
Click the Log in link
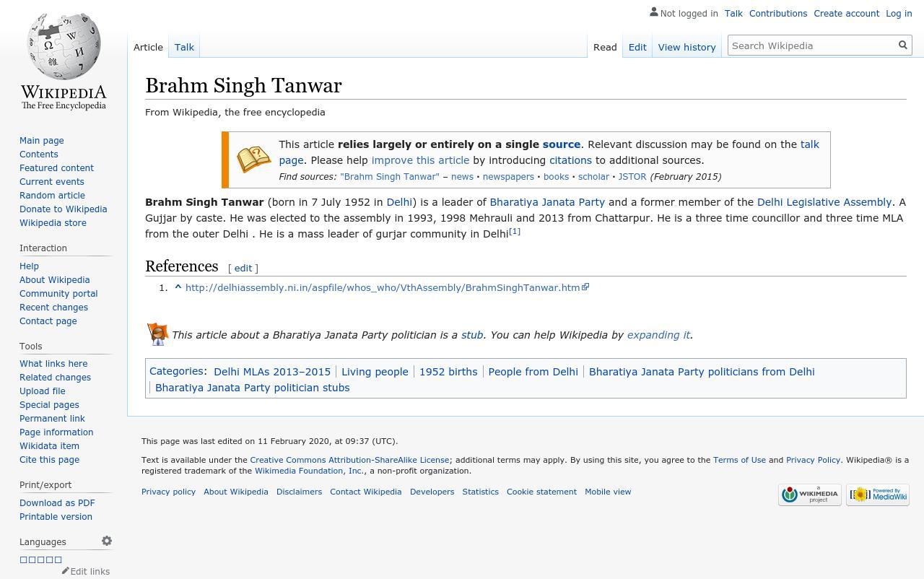pyautogui.click(x=899, y=13)
